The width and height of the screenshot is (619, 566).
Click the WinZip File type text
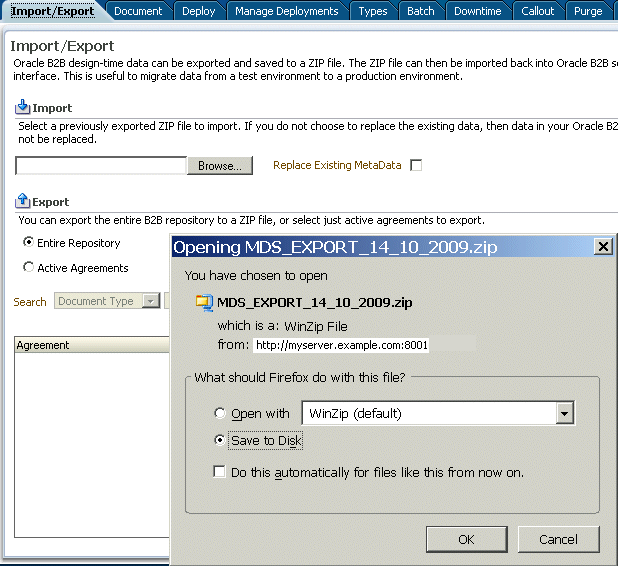[316, 326]
